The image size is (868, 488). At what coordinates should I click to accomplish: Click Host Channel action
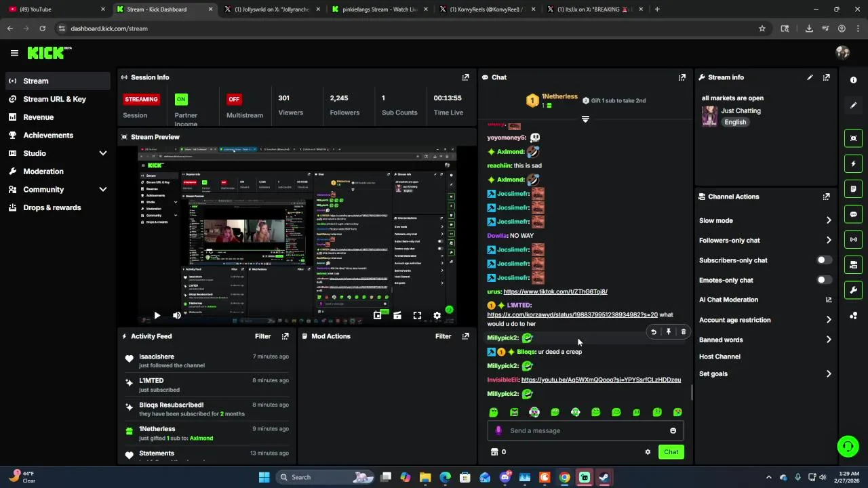pyautogui.click(x=719, y=357)
